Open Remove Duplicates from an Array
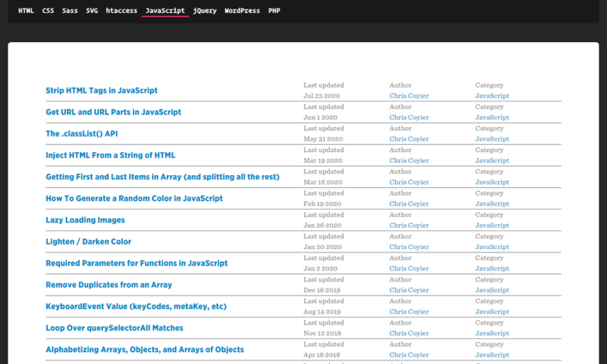This screenshot has width=607, height=364. point(109,285)
